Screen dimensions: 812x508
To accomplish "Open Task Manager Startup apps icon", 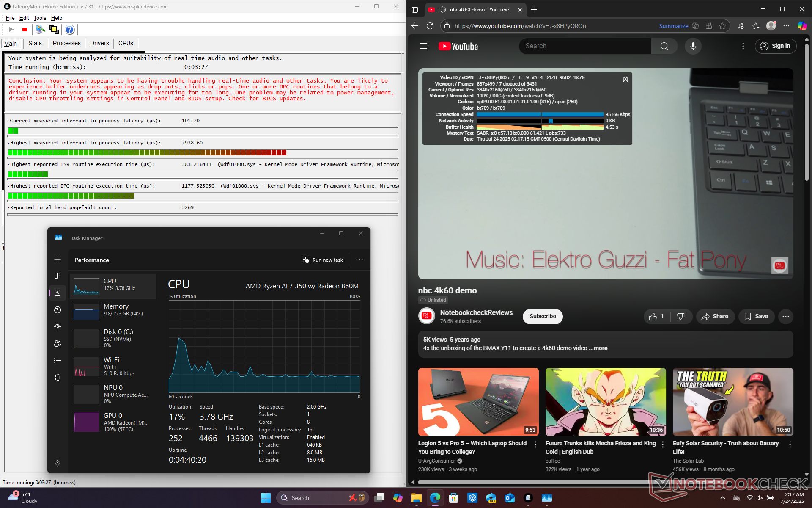I will (58, 327).
